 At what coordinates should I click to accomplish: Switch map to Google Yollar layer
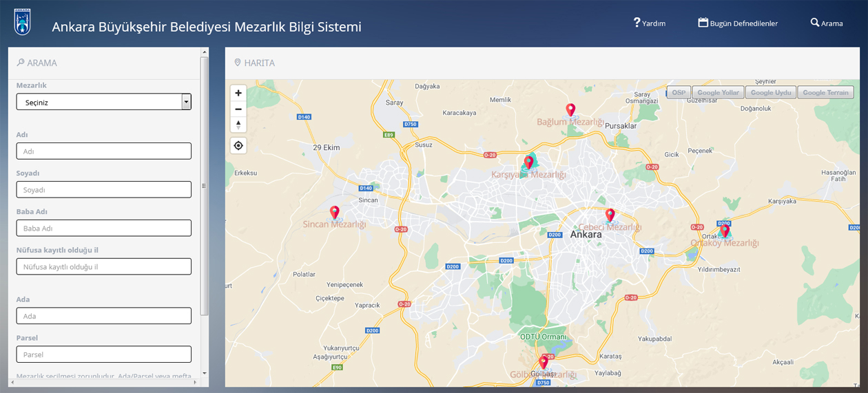coord(718,92)
